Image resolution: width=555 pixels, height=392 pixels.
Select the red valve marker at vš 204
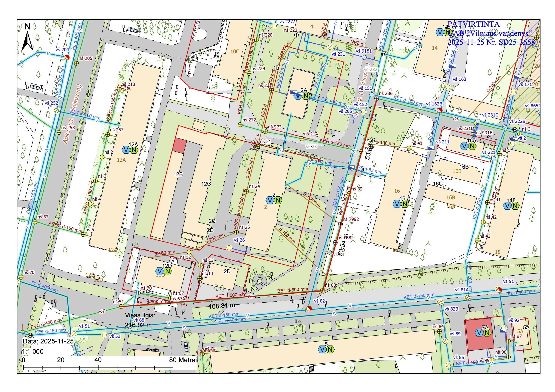pos(67,57)
